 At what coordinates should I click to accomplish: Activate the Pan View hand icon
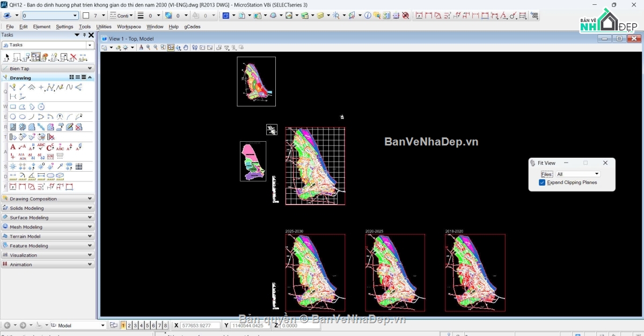[186, 48]
